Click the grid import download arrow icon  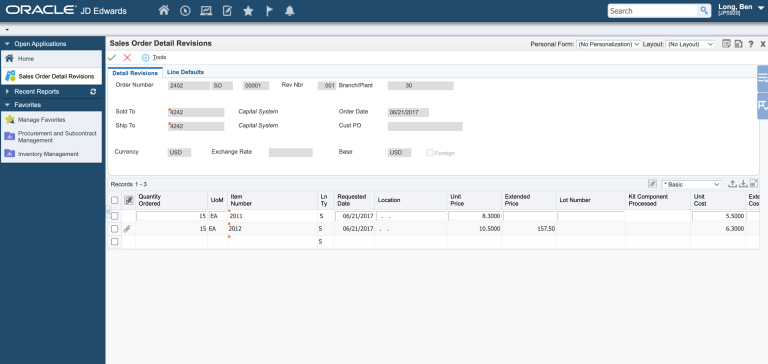[743, 184]
